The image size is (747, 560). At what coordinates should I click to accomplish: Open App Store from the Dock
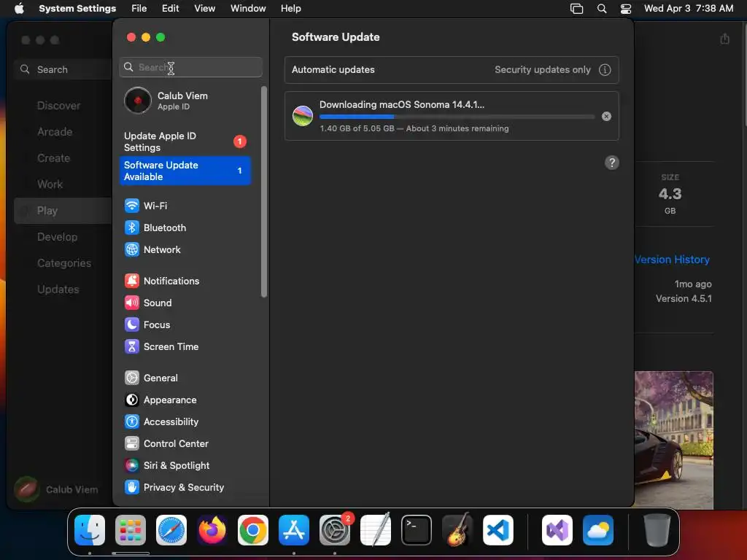pyautogui.click(x=294, y=530)
